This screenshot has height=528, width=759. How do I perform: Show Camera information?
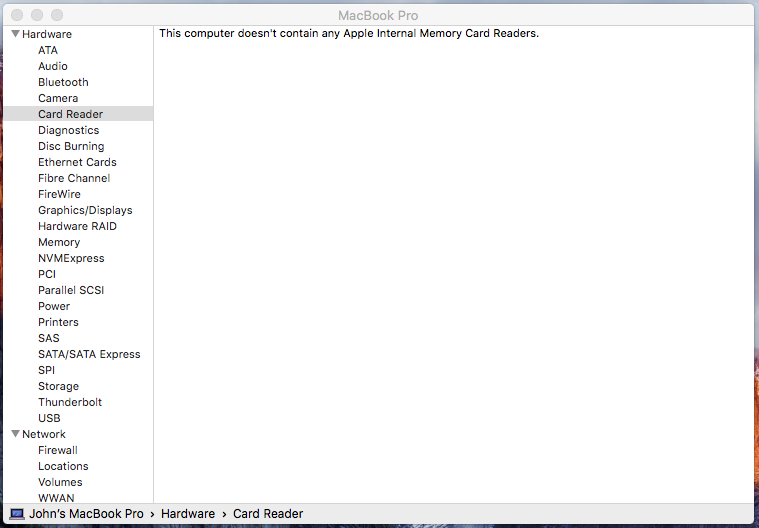point(58,98)
